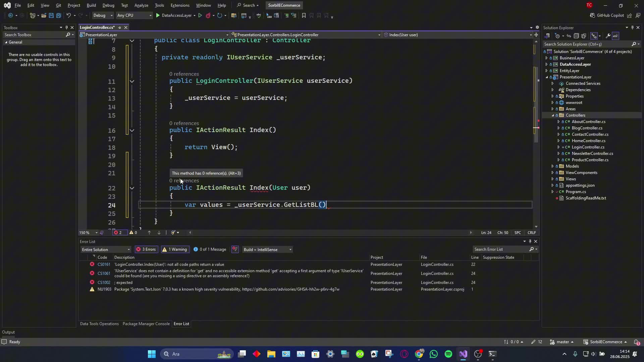Click the Visual Studio taskbar icon
Screen dimensions: 644x362
tap(463, 354)
